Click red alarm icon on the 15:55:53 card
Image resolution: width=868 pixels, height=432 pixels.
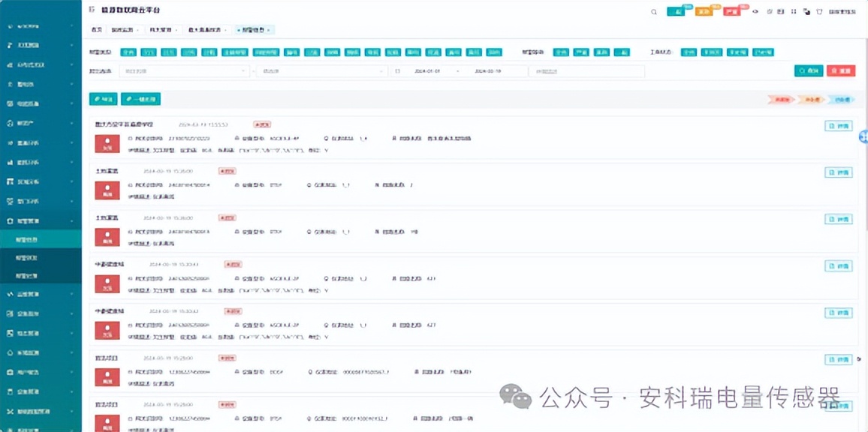point(107,143)
